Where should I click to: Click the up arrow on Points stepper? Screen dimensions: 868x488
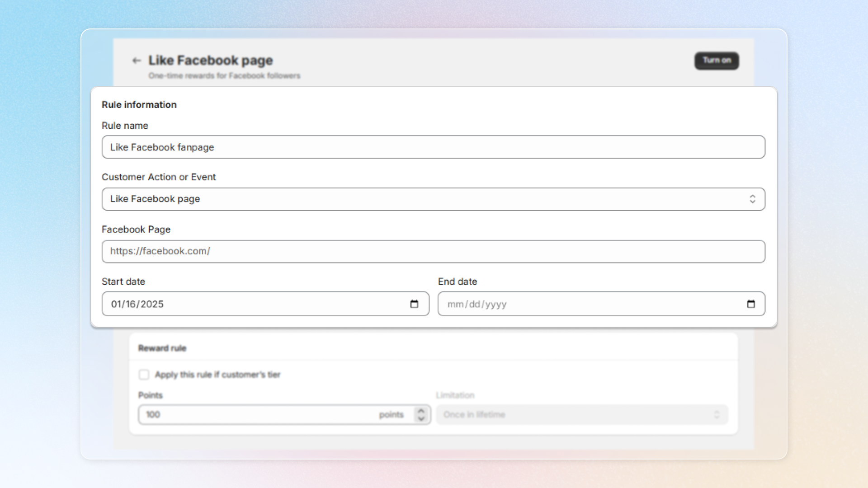point(421,411)
